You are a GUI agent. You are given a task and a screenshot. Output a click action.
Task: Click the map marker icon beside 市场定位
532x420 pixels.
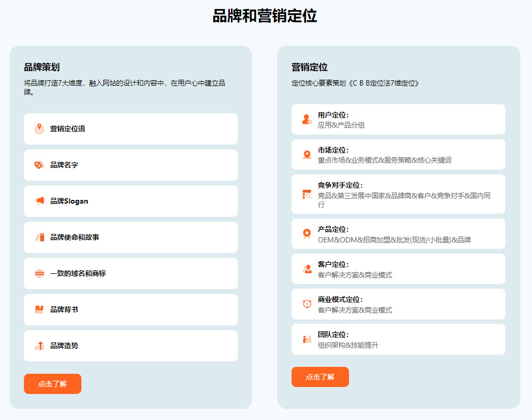point(307,155)
